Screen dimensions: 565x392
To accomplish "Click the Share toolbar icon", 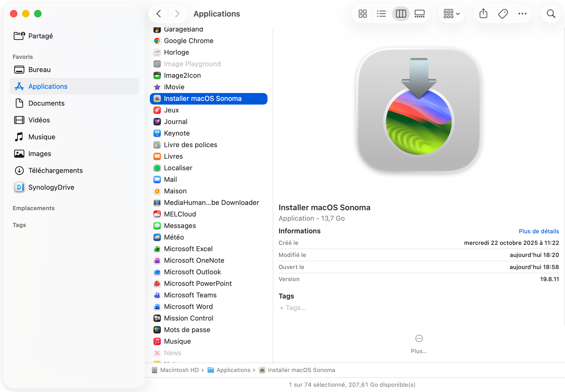I will (x=483, y=14).
